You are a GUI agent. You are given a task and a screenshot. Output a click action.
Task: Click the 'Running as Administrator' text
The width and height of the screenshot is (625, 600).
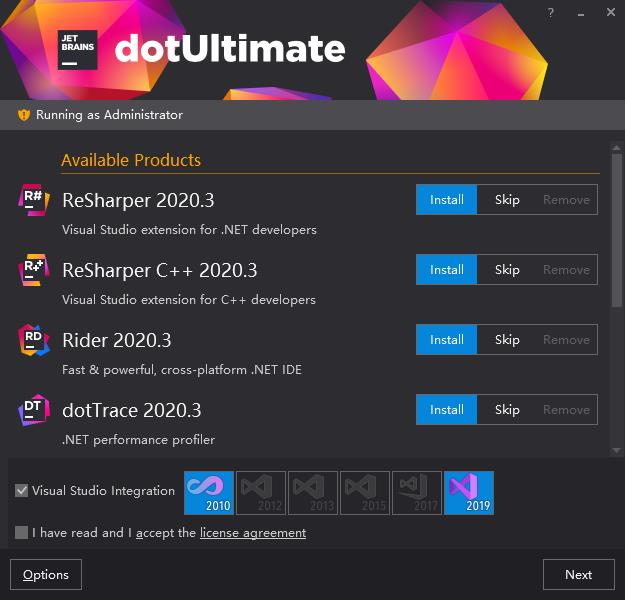pos(110,115)
